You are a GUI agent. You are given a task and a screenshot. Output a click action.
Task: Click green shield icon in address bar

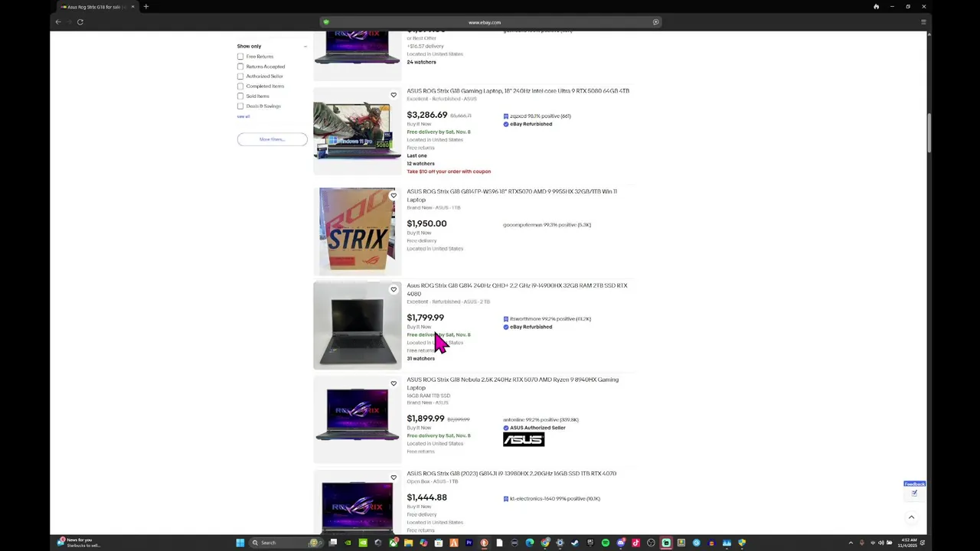point(326,22)
